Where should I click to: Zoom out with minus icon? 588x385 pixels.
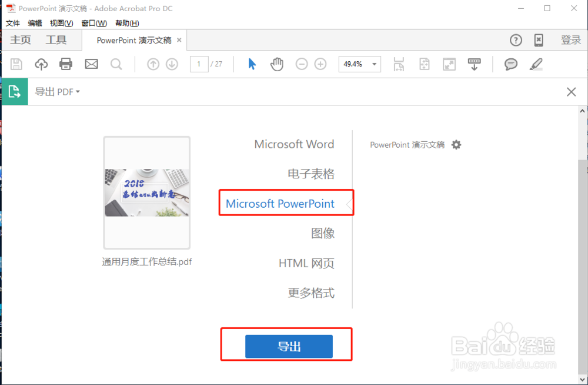click(302, 64)
